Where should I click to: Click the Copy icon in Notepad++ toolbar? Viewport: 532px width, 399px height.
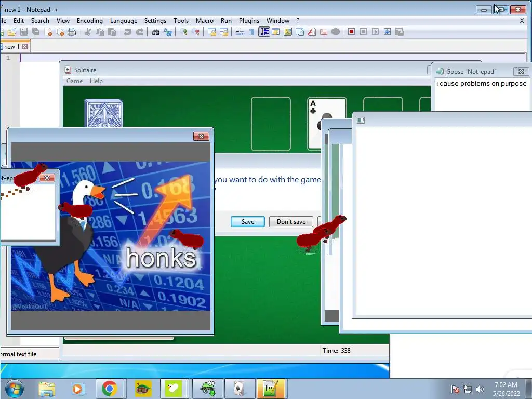tap(99, 32)
